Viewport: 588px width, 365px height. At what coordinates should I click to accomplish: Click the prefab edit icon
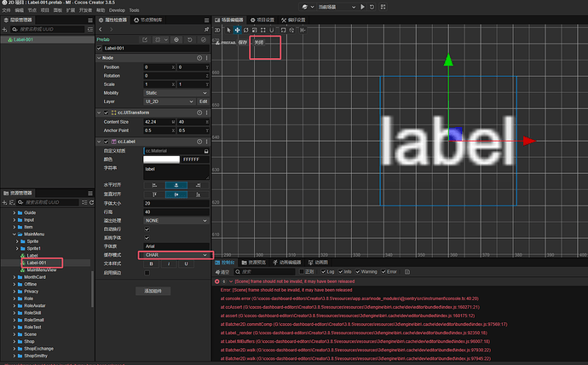coord(145,39)
